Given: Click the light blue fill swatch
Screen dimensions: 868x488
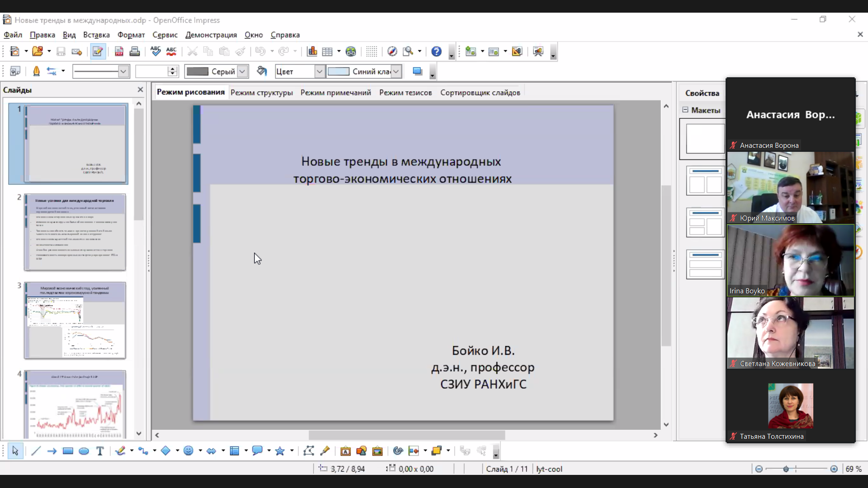Looking at the screenshot, I should (x=339, y=71).
